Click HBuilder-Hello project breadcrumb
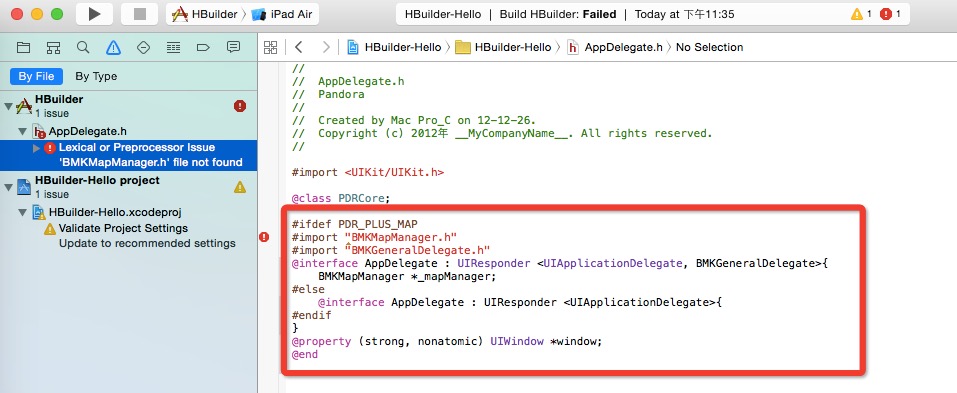Screen dimensions: 957x393 [x=394, y=47]
